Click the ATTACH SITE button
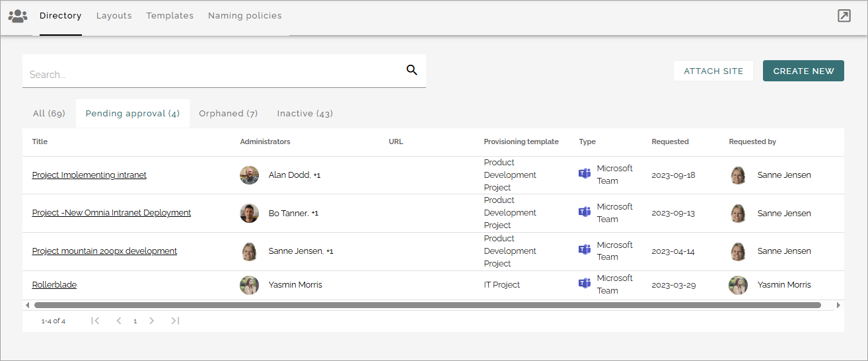 point(713,71)
